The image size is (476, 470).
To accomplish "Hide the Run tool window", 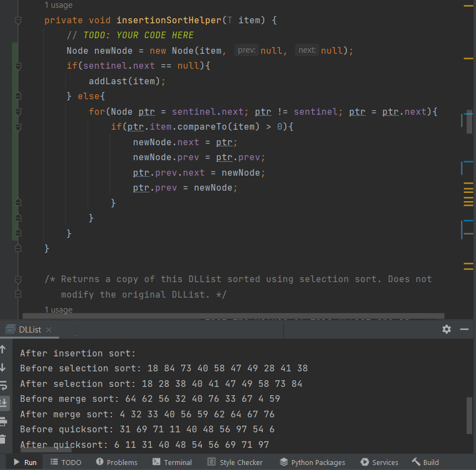I will pyautogui.click(x=464, y=329).
